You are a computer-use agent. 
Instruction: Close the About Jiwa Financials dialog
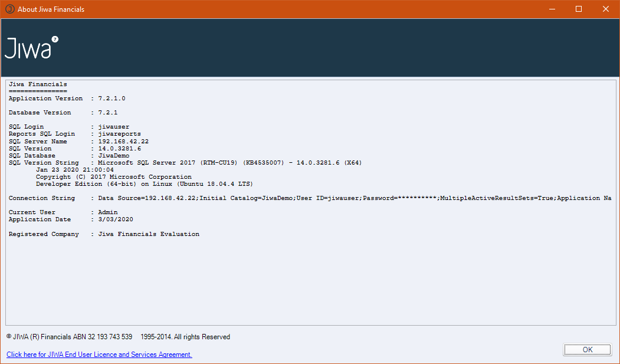(606, 9)
